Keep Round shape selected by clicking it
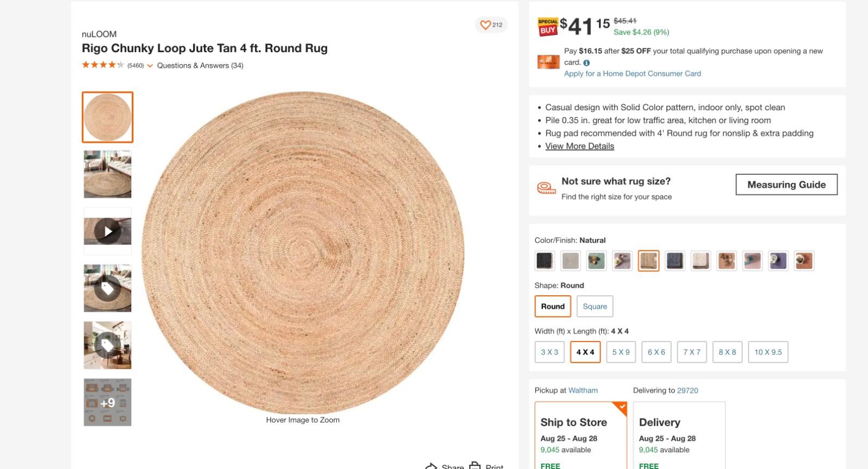The width and height of the screenshot is (868, 469). click(x=552, y=306)
